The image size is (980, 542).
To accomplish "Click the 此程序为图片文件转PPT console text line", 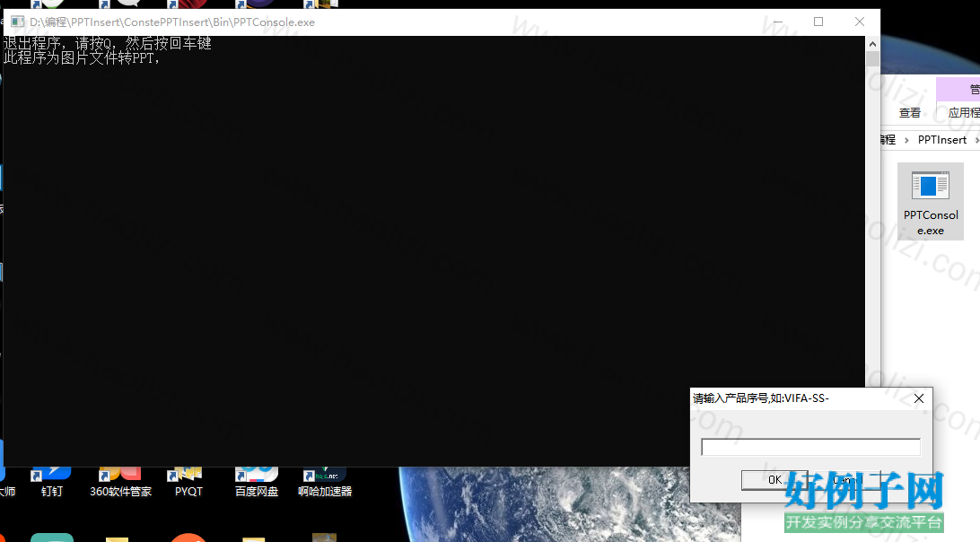I will click(82, 57).
